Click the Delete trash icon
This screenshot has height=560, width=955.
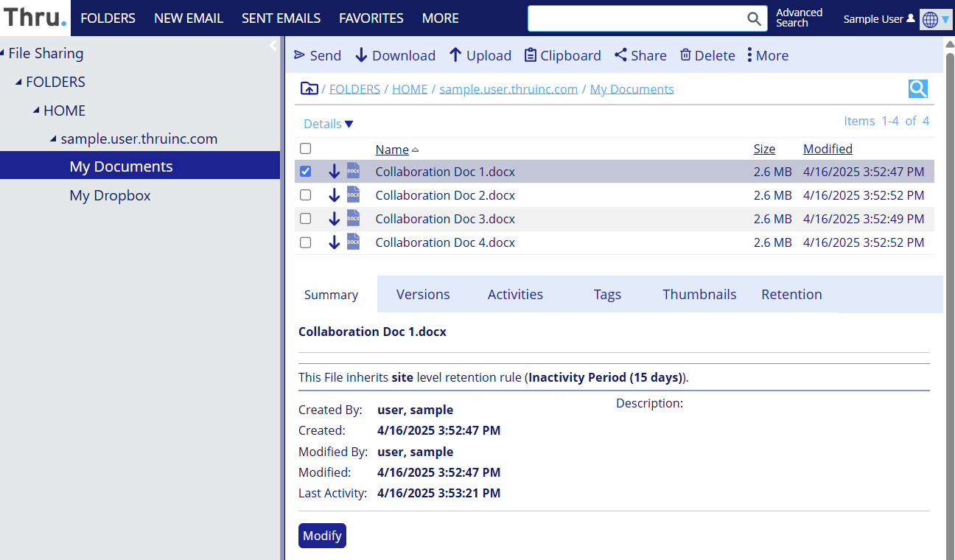(685, 55)
